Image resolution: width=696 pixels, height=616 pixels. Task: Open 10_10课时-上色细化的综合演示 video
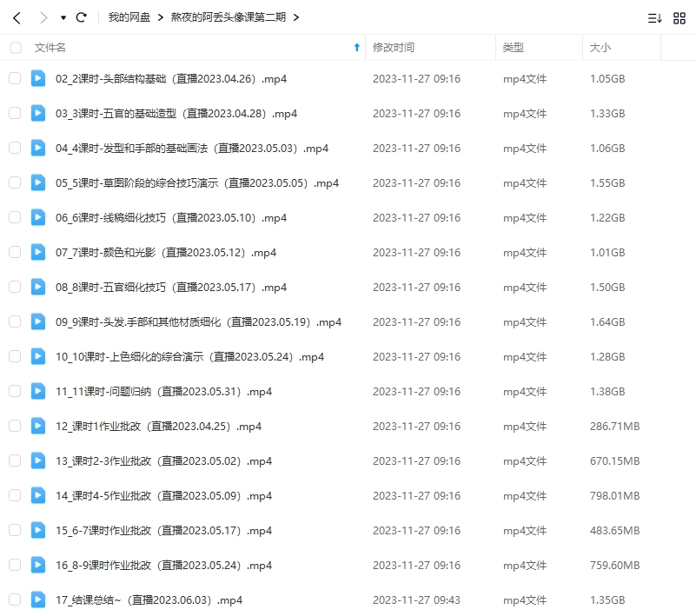pyautogui.click(x=189, y=357)
